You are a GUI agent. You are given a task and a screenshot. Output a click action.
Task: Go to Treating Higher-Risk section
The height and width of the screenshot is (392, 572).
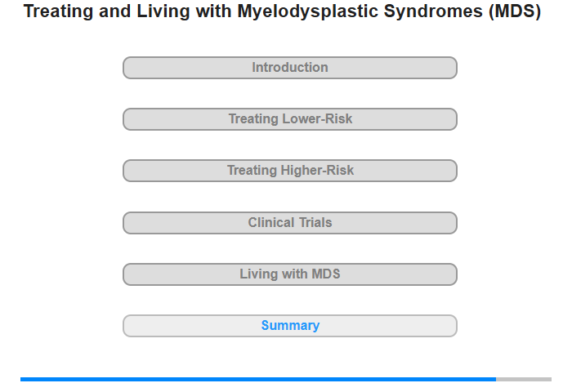pyautogui.click(x=289, y=171)
